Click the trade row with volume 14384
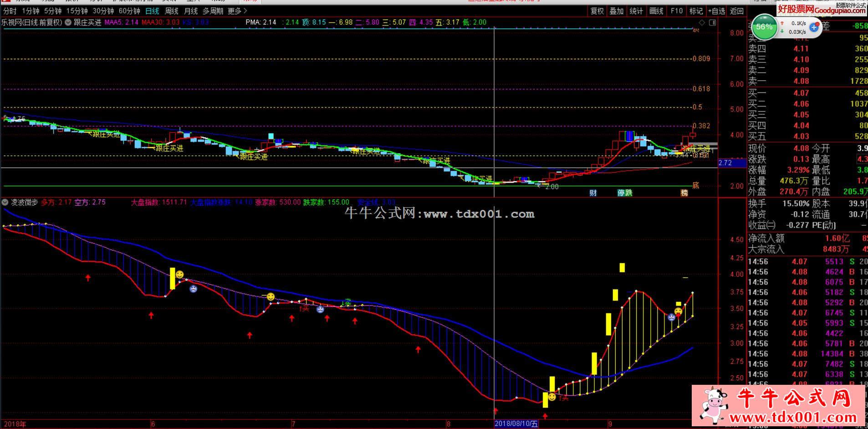This screenshot has height=429, width=868. (x=807, y=354)
